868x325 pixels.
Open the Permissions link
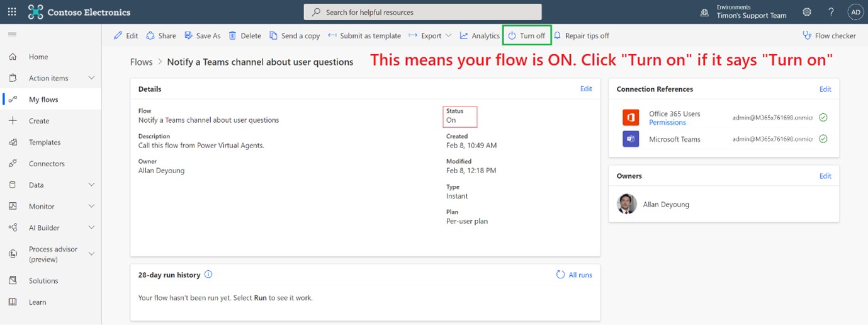coord(667,122)
